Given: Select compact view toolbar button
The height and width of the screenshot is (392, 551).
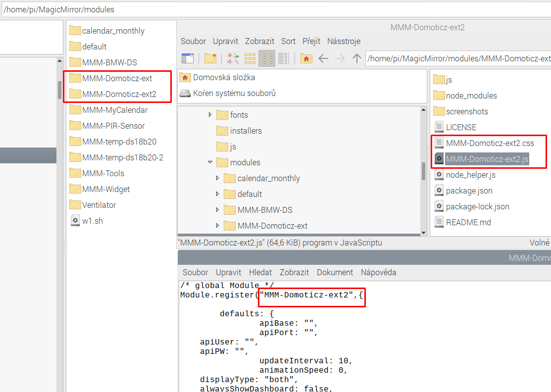Looking at the screenshot, I should [x=267, y=58].
